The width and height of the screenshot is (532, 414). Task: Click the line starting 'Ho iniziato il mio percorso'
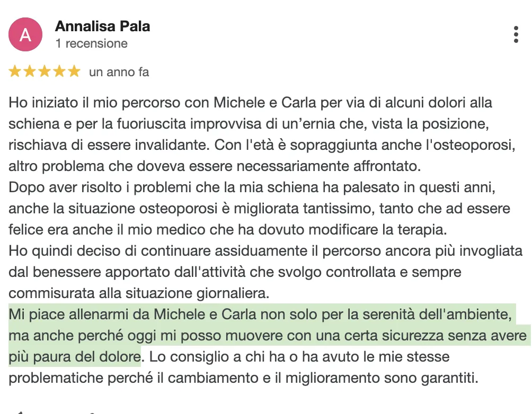click(x=251, y=102)
